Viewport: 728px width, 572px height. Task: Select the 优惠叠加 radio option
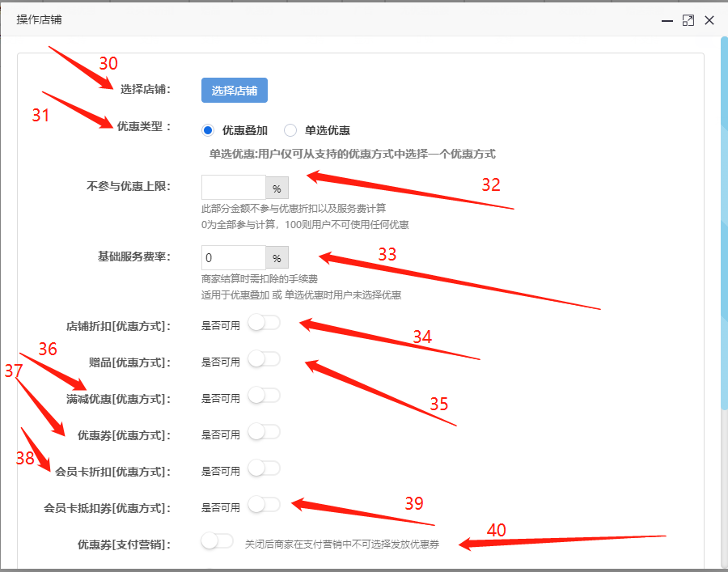point(209,130)
